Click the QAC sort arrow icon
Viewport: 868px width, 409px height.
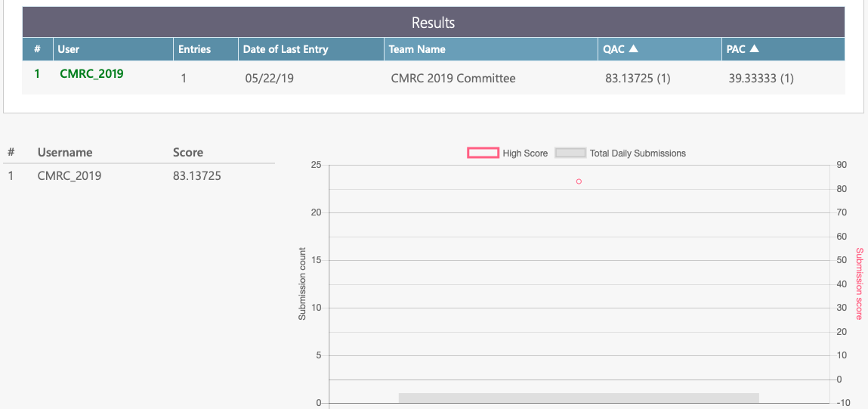tap(633, 49)
